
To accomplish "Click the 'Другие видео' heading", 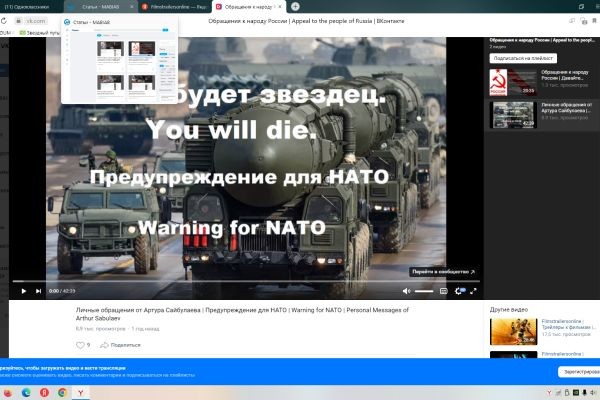I will tap(509, 310).
